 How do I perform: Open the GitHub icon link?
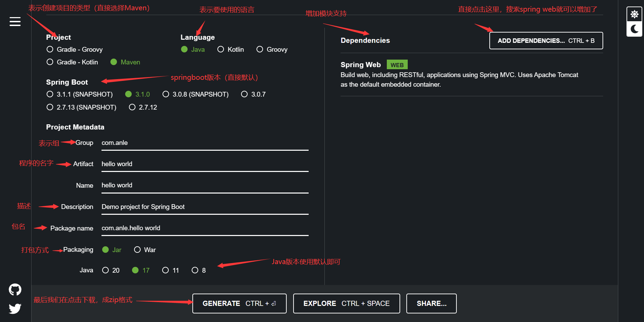pos(15,290)
